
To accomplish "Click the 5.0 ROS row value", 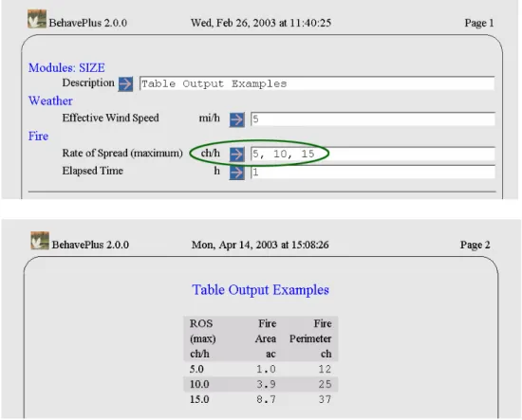I will [196, 369].
